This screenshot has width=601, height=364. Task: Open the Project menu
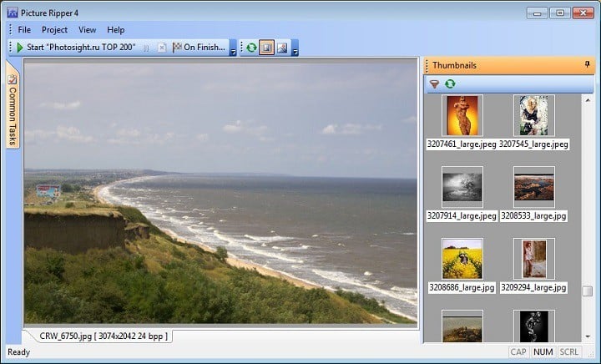point(54,30)
